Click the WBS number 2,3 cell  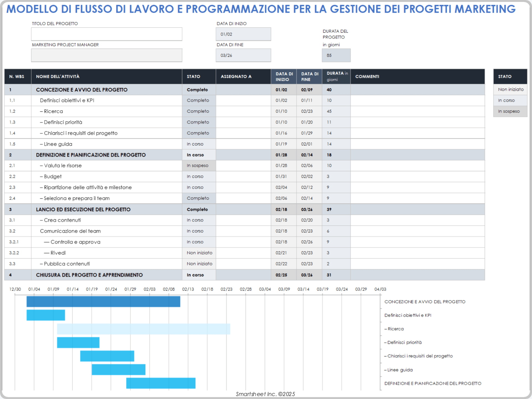click(18, 188)
